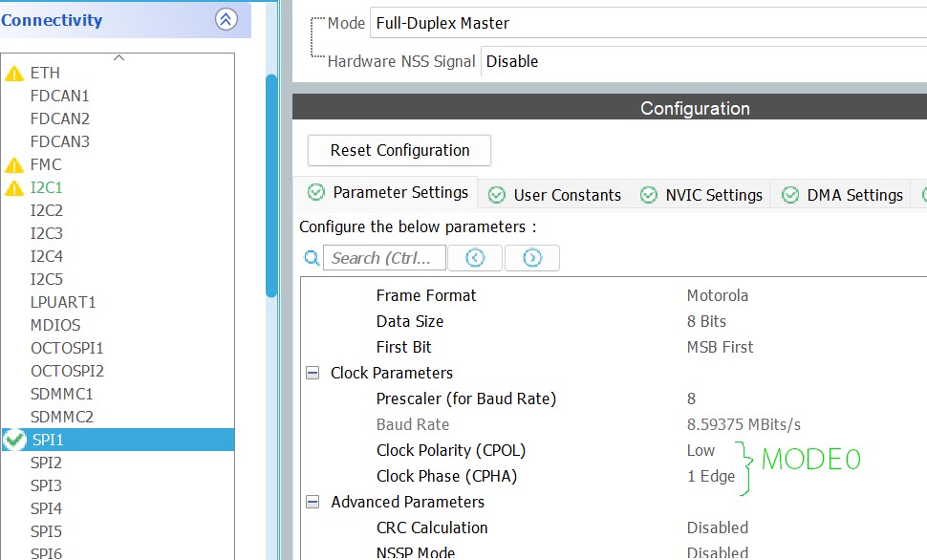
Task: Open the Parameter Settings tab
Action: (x=387, y=192)
